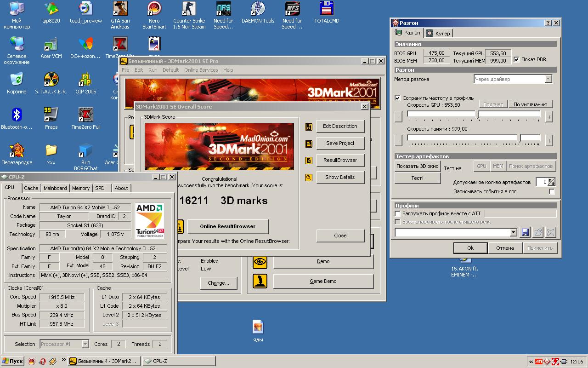Uncheck Сохранить частоту в профиль checkbox
Screen dimensions: 588x368
pyautogui.click(x=397, y=98)
